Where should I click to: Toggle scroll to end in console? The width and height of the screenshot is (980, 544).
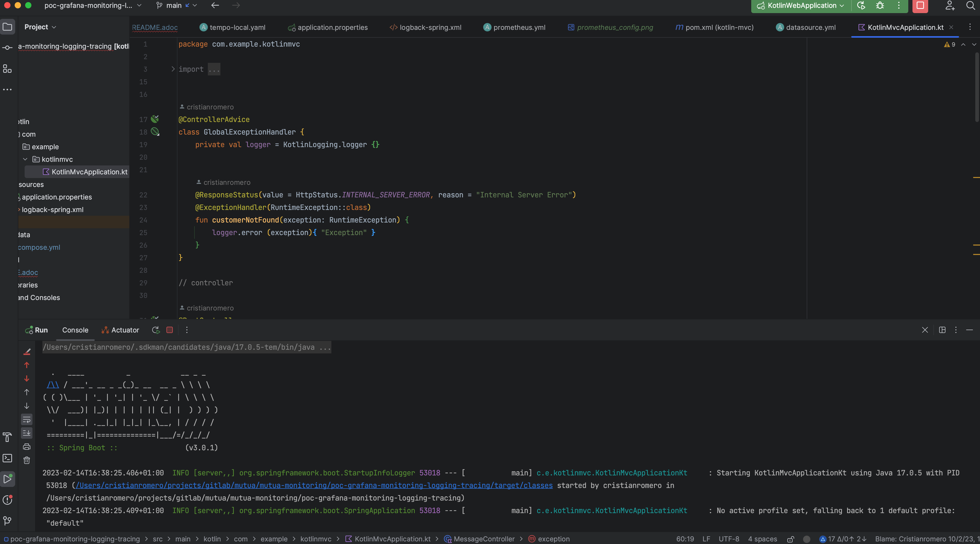(27, 433)
